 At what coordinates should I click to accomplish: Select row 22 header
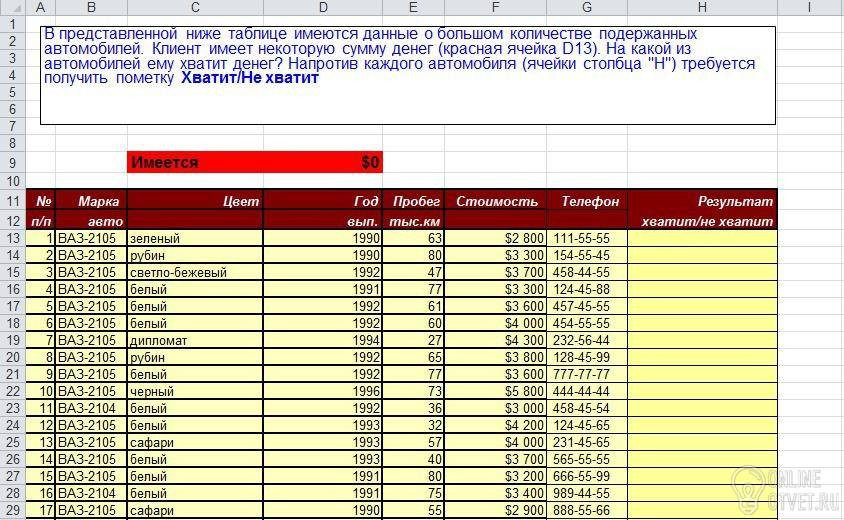pos(13,391)
